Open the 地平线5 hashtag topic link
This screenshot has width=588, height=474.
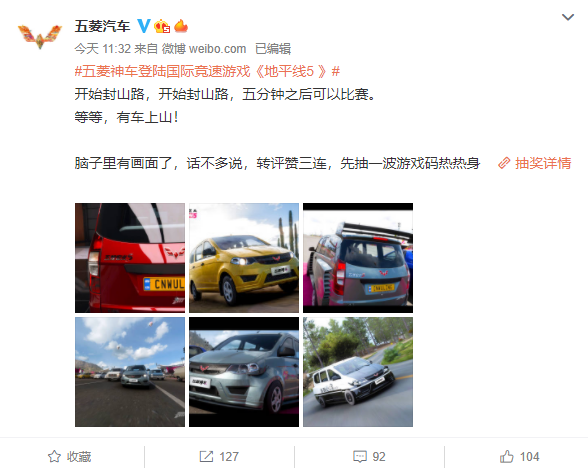click(x=207, y=71)
